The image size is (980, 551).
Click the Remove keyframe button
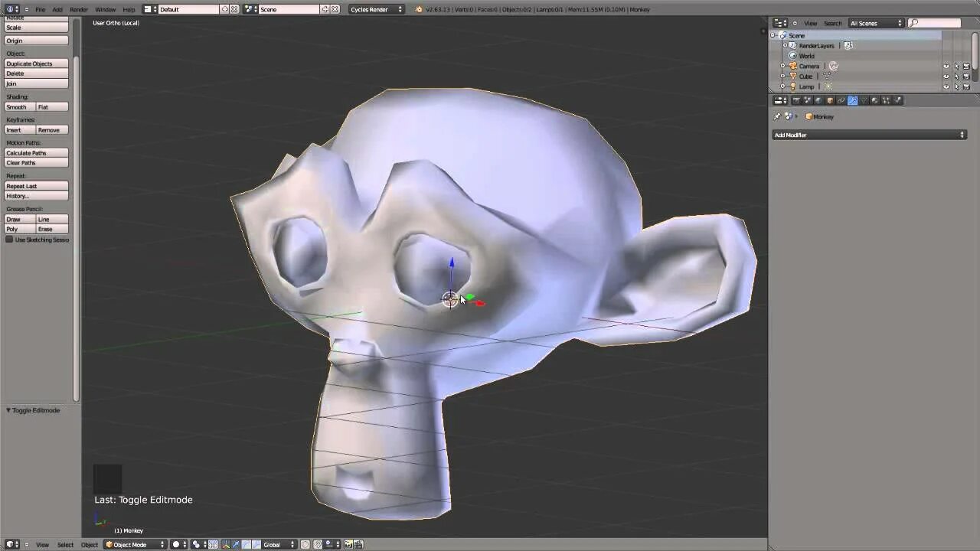53,130
